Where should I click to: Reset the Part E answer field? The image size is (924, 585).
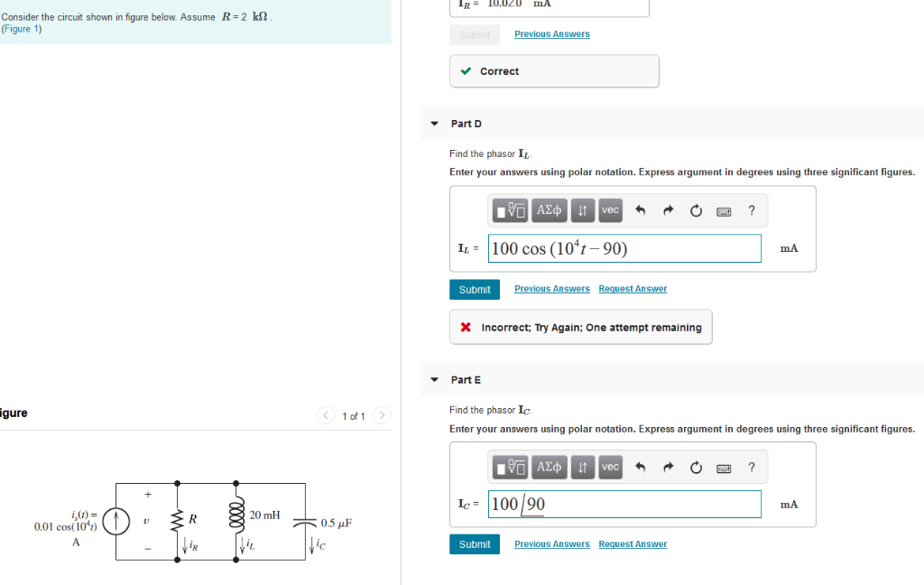(696, 468)
